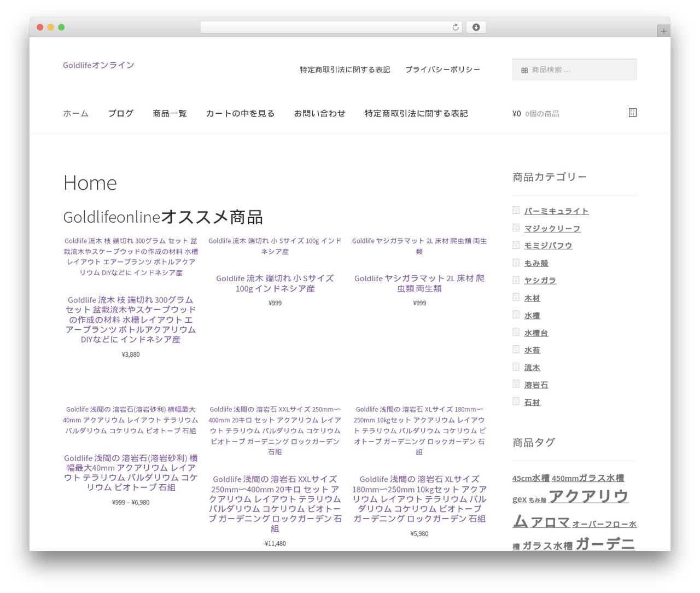
Task: Click the browser address bar
Action: pyautogui.click(x=331, y=27)
